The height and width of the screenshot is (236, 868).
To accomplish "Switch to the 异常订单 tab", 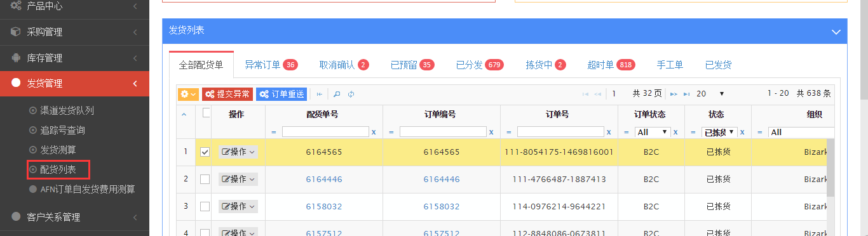I will coord(271,65).
